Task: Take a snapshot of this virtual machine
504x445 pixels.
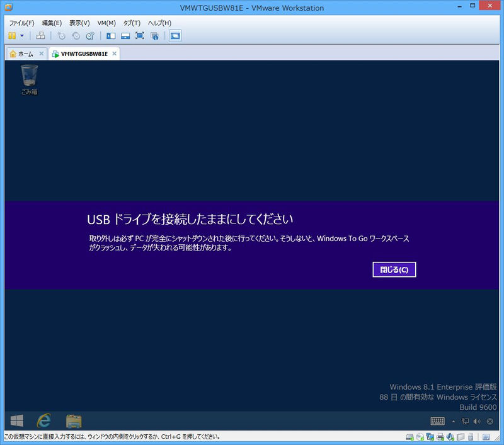Action: tap(61, 36)
